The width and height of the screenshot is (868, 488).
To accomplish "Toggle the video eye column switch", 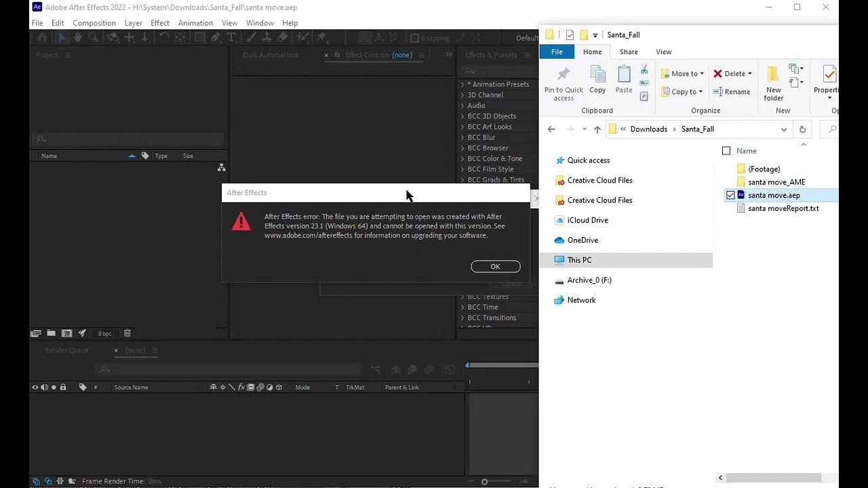I will 35,388.
